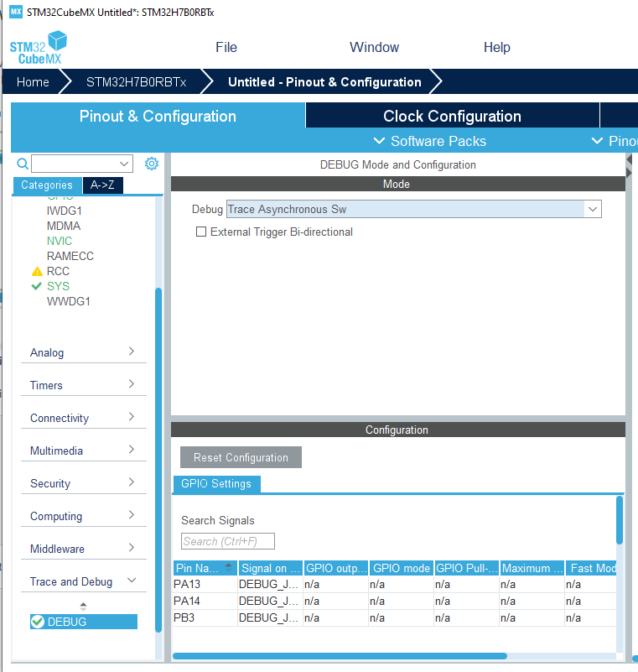Click the GPIO Pull- column header
This screenshot has width=638, height=672.
click(x=467, y=568)
